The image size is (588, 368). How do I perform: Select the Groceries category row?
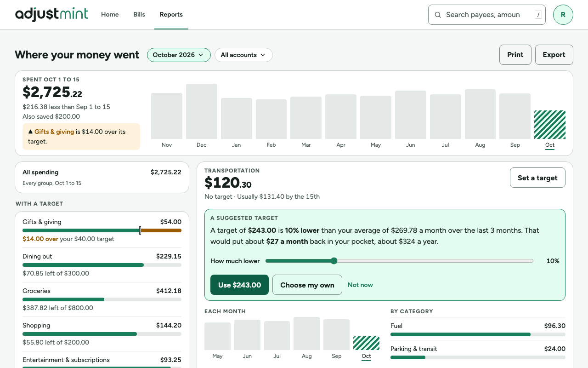tap(102, 299)
